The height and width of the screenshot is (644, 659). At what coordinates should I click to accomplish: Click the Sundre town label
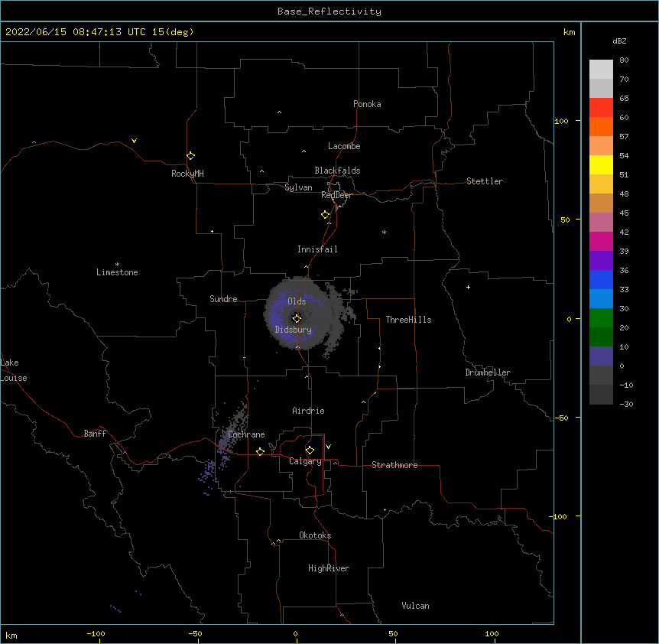point(223,299)
